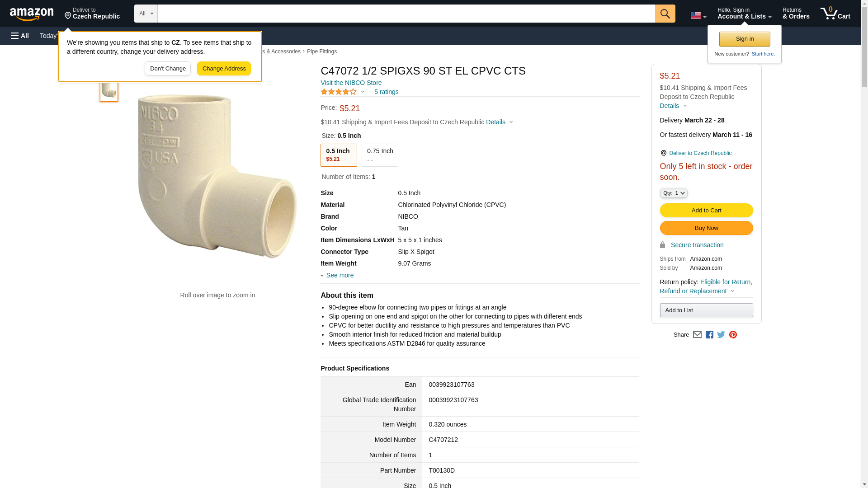Click the Buy Now button
The width and height of the screenshot is (868, 488).
[x=706, y=228]
